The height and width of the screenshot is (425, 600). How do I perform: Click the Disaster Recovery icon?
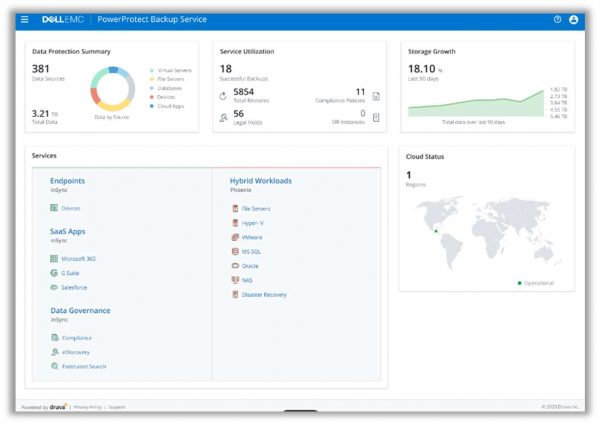click(235, 295)
